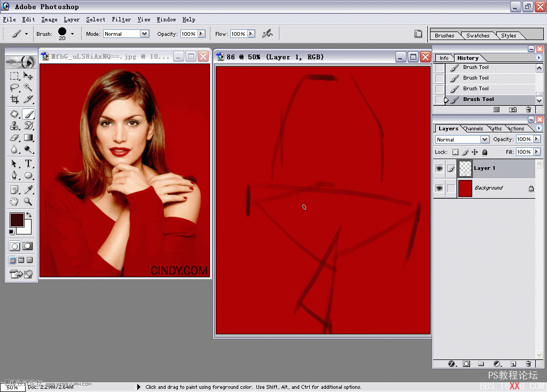Open layer Opacity arrow in Layers panel
Screen dimensions: 547x392
(536, 139)
